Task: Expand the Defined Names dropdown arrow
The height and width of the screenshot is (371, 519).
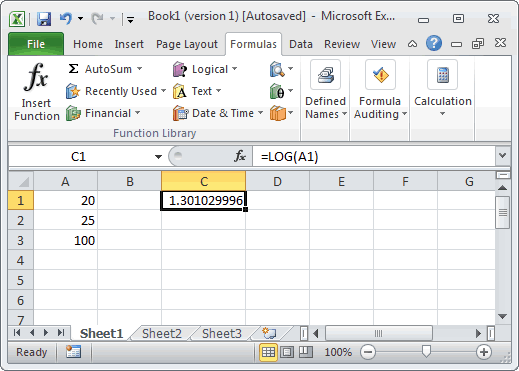Action: (344, 114)
